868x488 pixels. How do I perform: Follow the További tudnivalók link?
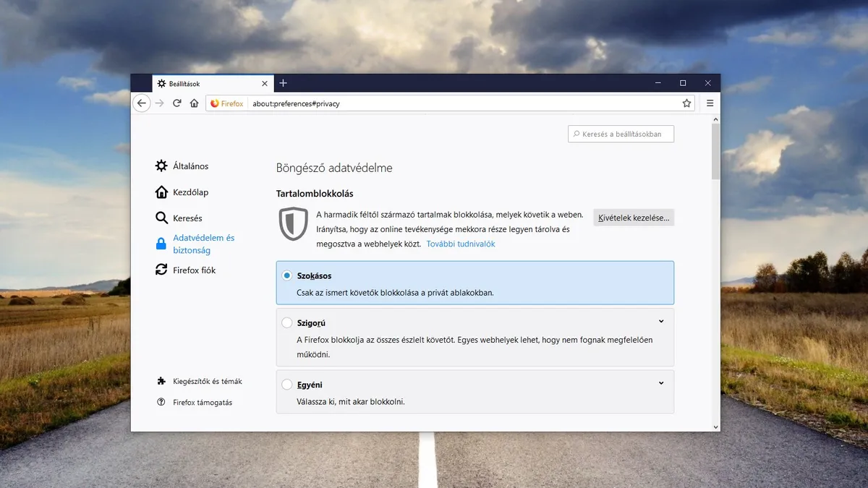[x=461, y=244]
